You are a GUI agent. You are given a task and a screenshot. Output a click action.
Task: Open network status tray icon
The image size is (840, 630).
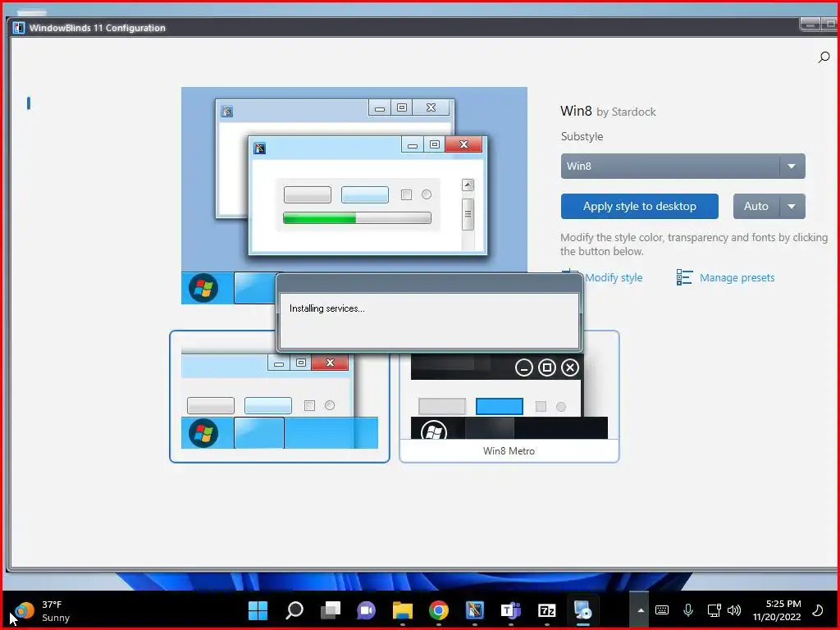pyautogui.click(x=714, y=610)
